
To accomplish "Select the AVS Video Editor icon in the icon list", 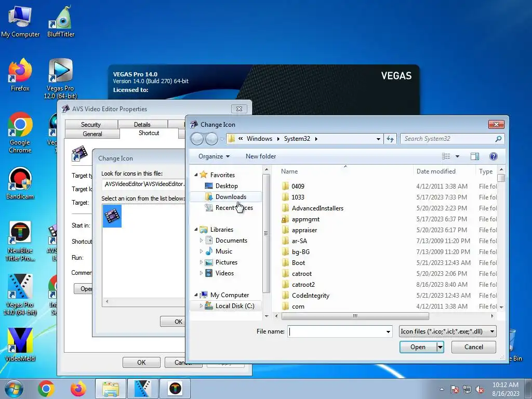I will 112,216.
